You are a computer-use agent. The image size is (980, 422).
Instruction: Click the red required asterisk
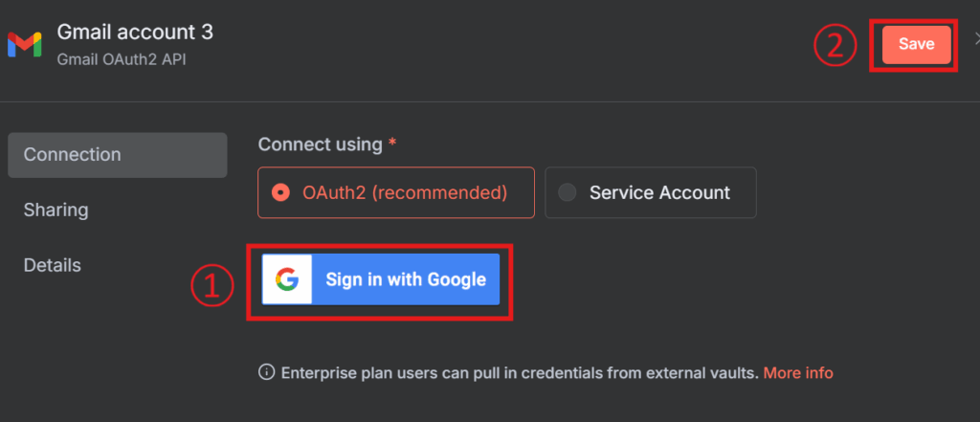391,144
